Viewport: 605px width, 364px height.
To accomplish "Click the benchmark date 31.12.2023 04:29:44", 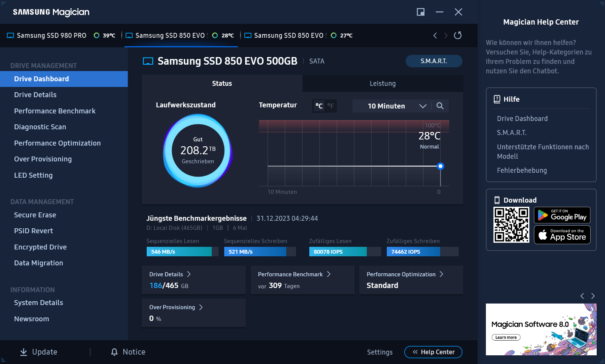I will pyautogui.click(x=287, y=218).
